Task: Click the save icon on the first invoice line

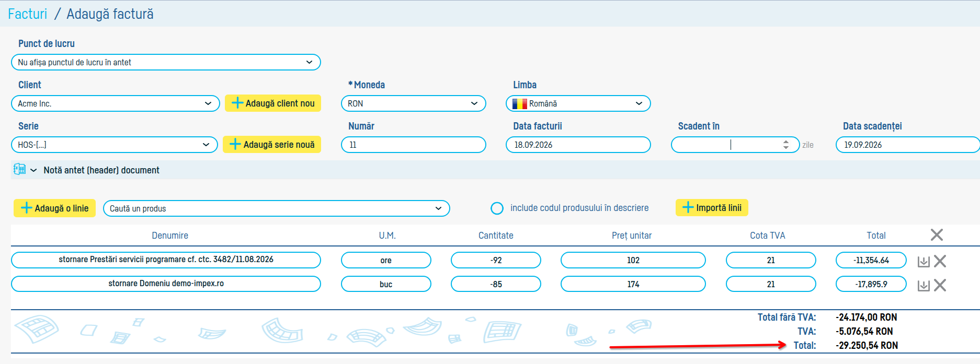Action: 924,262
